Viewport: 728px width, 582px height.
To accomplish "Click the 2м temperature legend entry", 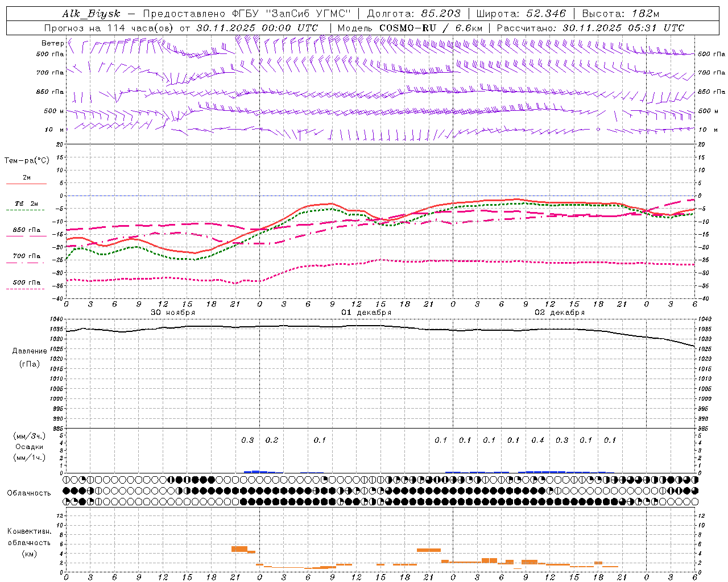I will click(x=27, y=177).
